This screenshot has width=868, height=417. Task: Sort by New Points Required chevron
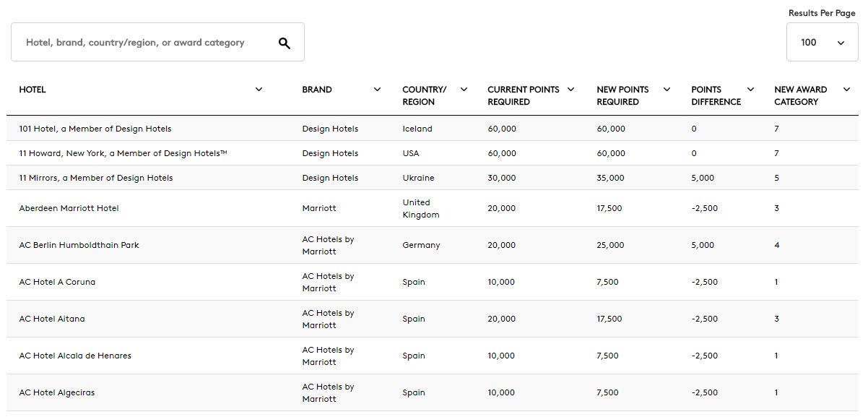(x=667, y=90)
